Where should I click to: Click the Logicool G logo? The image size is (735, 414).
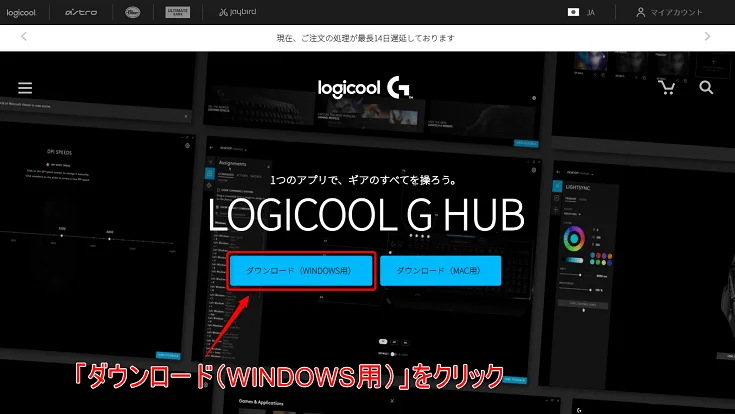365,88
